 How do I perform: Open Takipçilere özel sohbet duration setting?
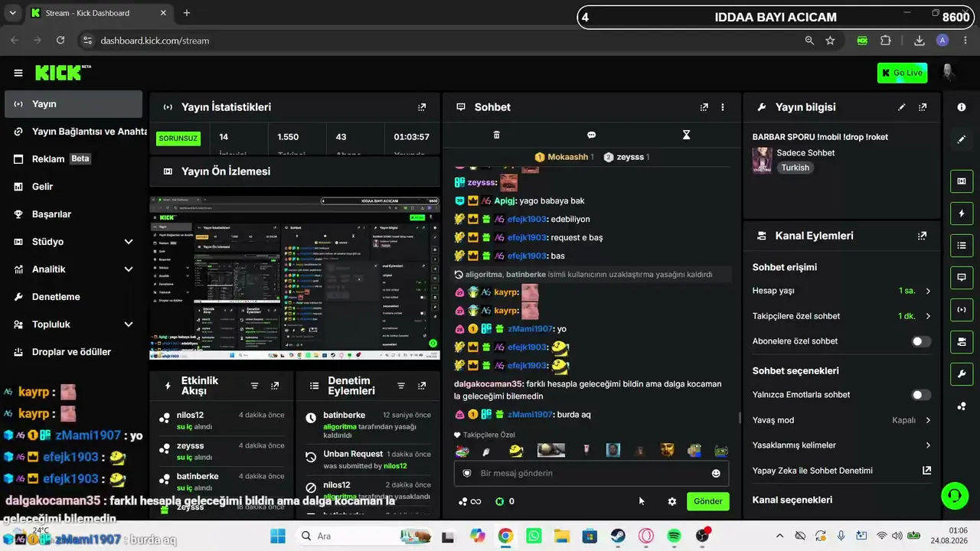click(841, 316)
